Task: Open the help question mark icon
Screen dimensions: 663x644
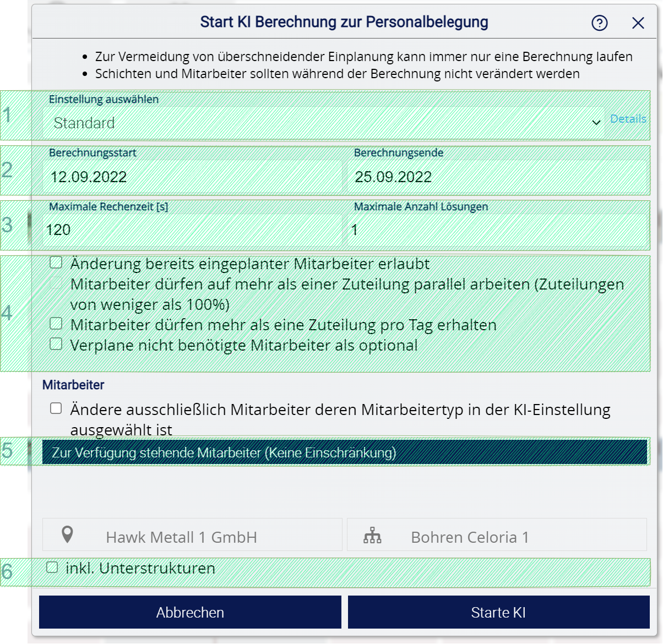Action: click(599, 23)
